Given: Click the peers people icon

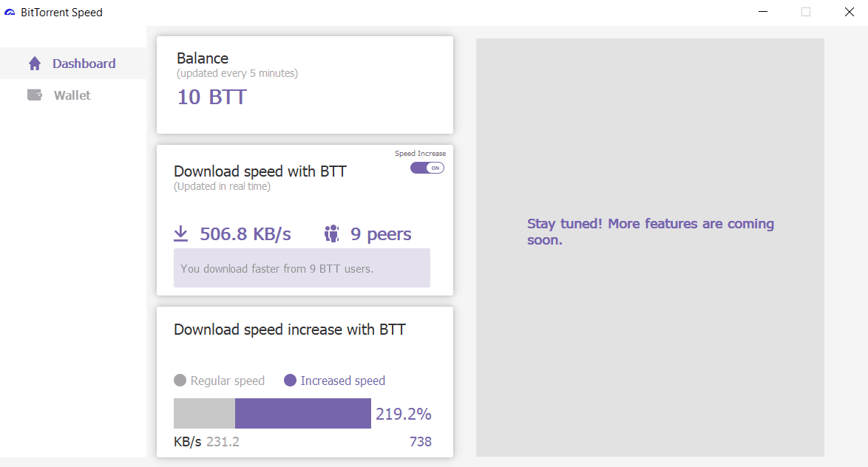Looking at the screenshot, I should 331,234.
